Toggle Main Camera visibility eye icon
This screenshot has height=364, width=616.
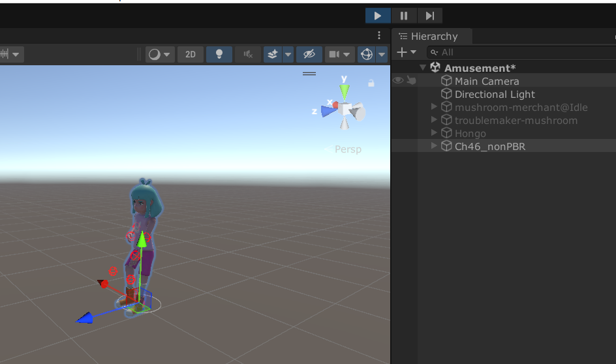click(398, 80)
